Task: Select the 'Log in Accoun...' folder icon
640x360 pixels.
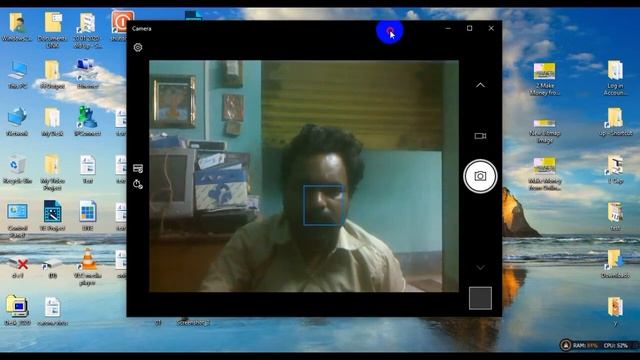Action: [615, 78]
